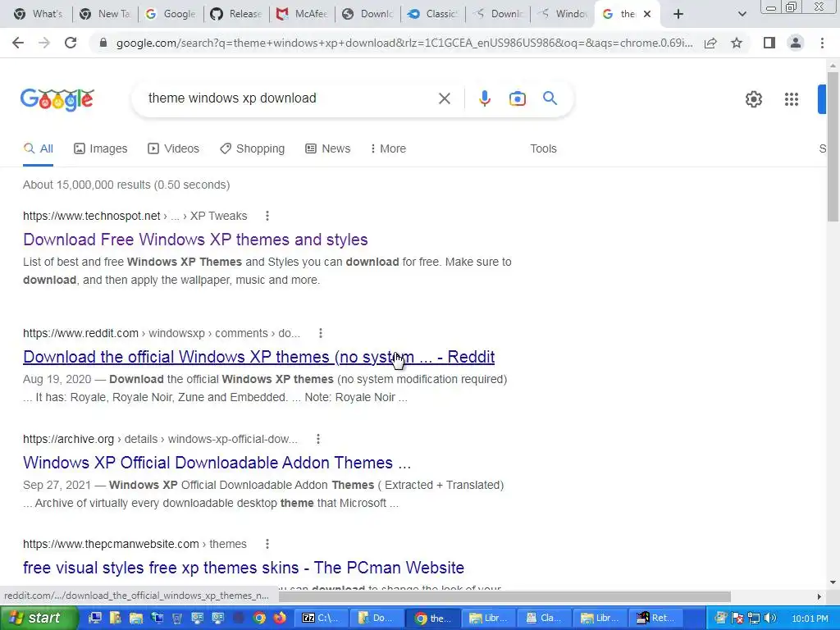Screen dimensions: 840x630
Task: Open Chrome's three-dot menu
Action: click(x=822, y=43)
